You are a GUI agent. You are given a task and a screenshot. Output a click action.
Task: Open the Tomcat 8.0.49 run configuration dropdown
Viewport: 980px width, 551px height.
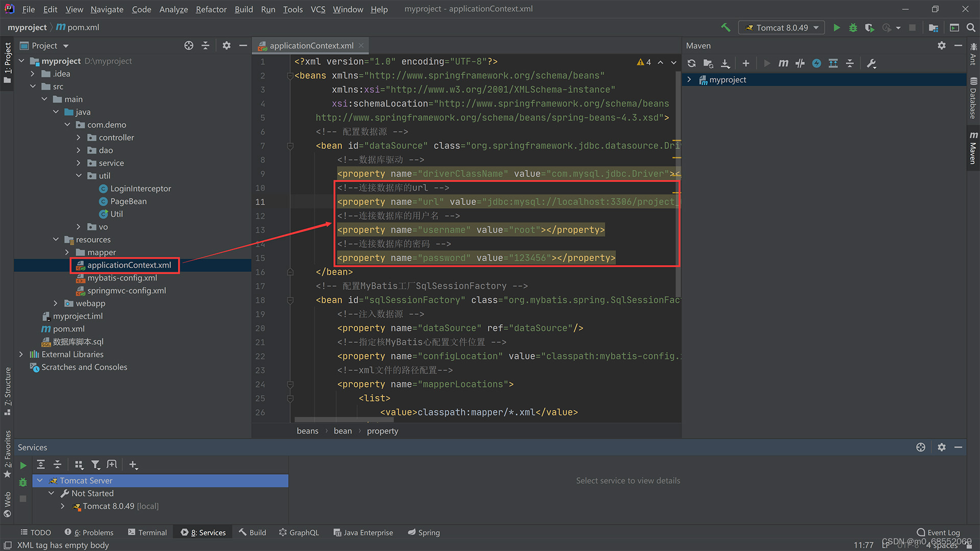point(781,28)
